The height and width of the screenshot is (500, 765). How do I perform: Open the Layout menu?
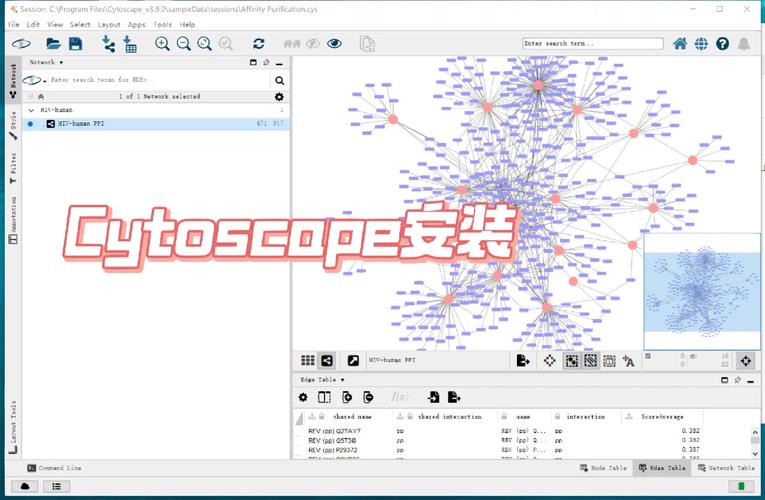pyautogui.click(x=109, y=24)
